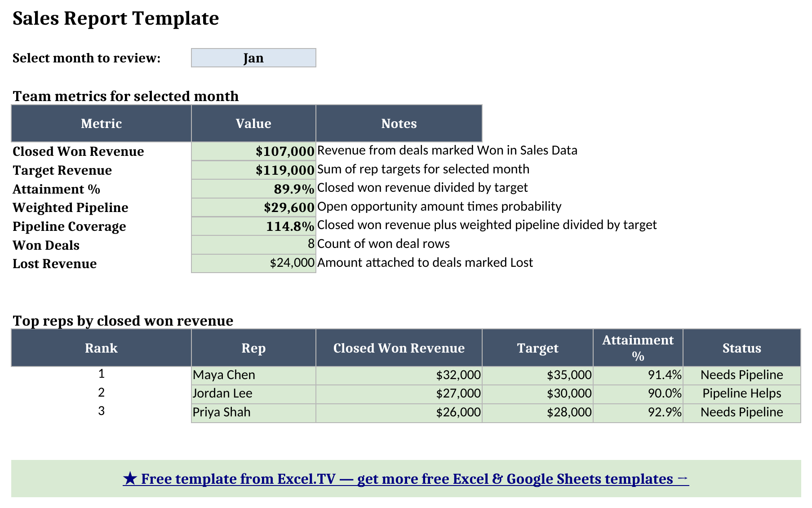Viewport: 812px width, 508px height.
Task: Select the $119,000 value cell
Action: (x=253, y=170)
